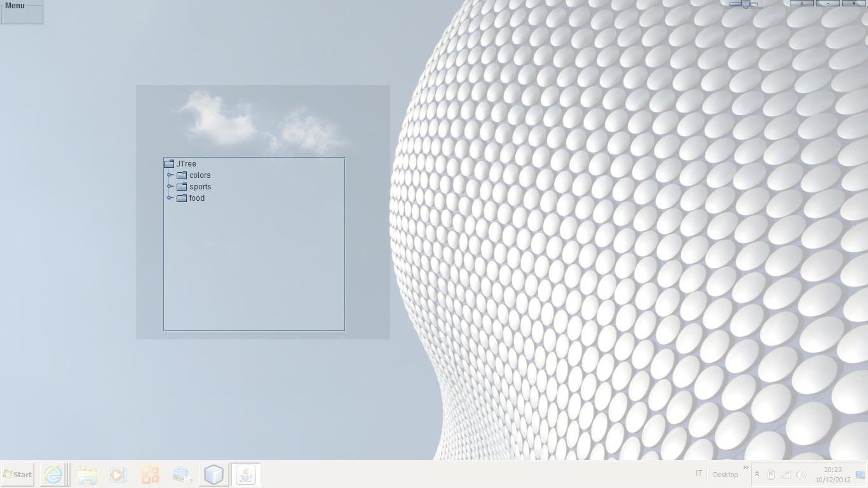Click the battery icon in system tray
The image size is (868, 488).
[771, 475]
